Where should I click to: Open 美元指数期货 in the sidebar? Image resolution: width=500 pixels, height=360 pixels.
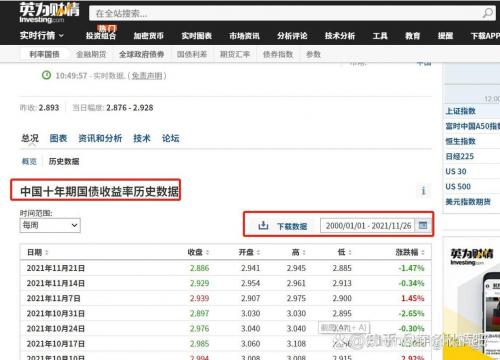click(x=468, y=202)
